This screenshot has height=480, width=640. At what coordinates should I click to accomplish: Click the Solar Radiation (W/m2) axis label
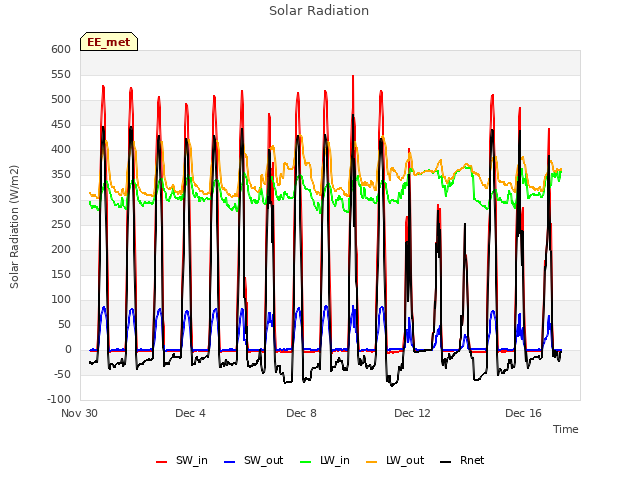tap(14, 227)
